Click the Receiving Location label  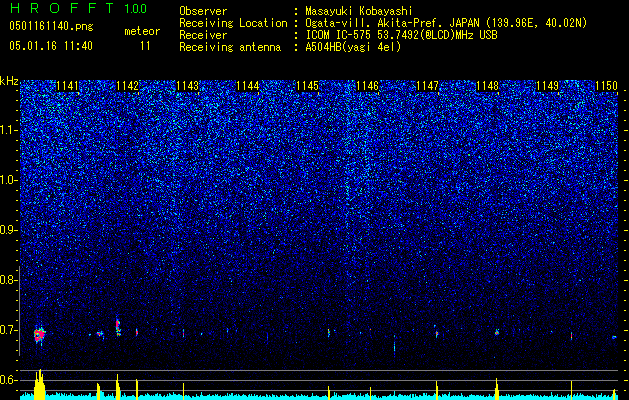(x=233, y=23)
